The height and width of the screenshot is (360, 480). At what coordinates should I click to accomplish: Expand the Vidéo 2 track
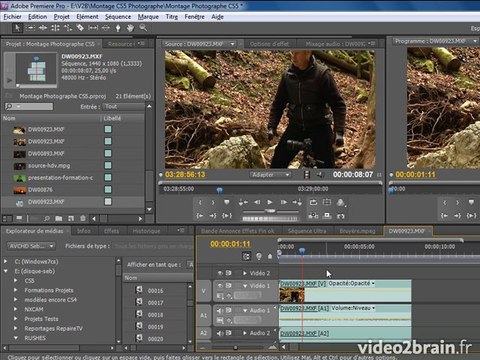coord(245,273)
